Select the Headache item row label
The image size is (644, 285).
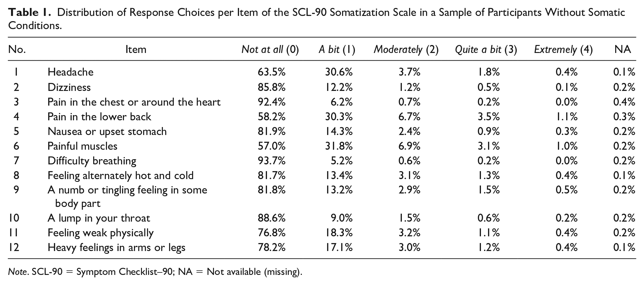(x=70, y=72)
